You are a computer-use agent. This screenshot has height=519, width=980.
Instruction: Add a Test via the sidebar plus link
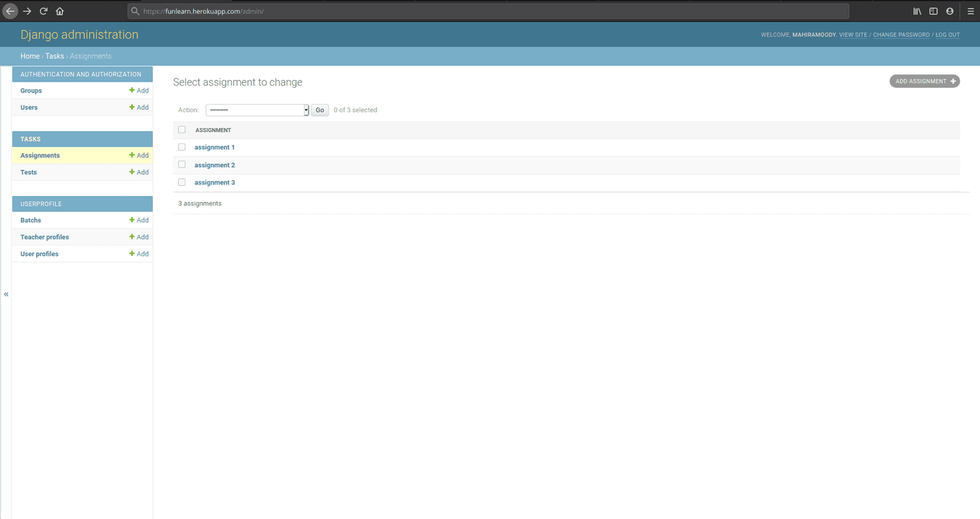(139, 172)
